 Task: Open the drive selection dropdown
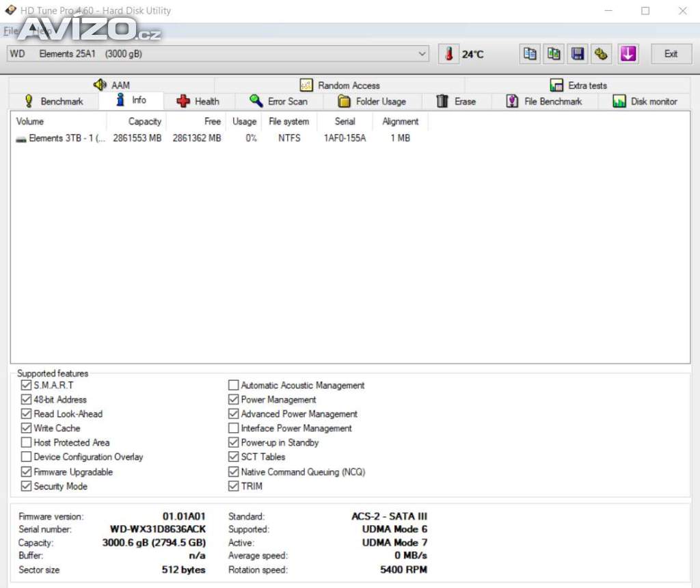pos(218,54)
